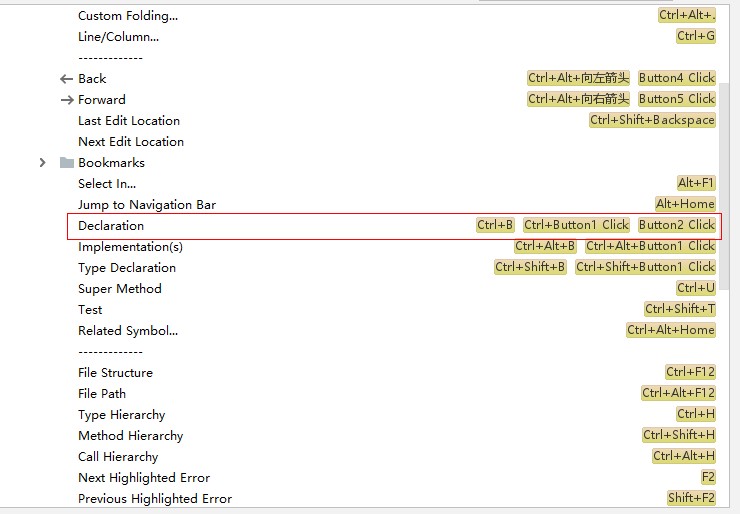The height and width of the screenshot is (514, 740).
Task: Click the Ctrl+Shift+Button1 Click badge
Action: pyautogui.click(x=645, y=267)
